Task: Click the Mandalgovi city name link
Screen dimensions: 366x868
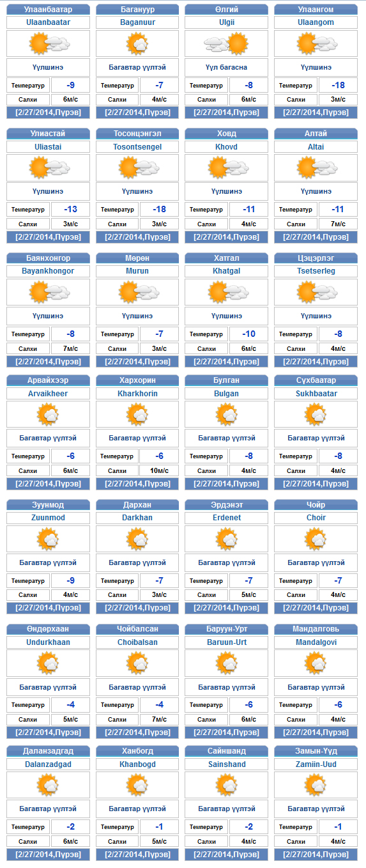Action: coord(316,642)
